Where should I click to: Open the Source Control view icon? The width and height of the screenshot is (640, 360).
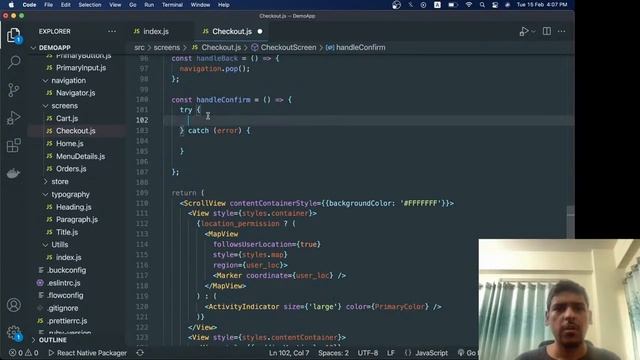point(13,90)
